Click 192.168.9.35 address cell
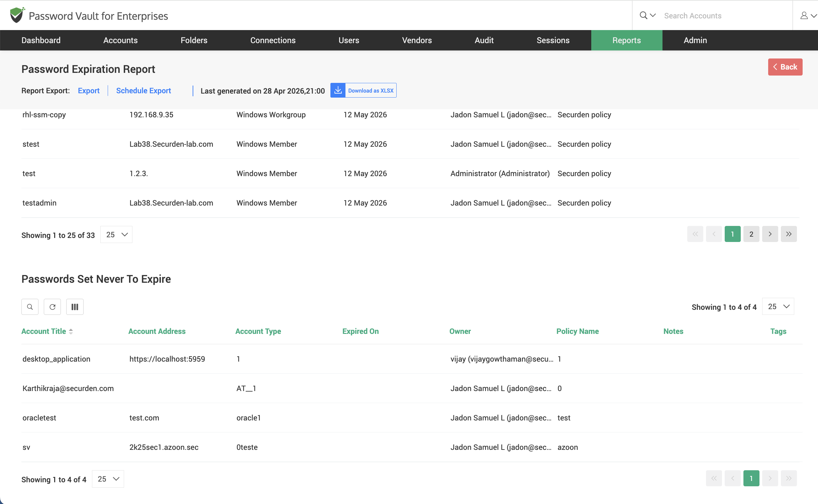This screenshot has width=818, height=504. click(151, 115)
